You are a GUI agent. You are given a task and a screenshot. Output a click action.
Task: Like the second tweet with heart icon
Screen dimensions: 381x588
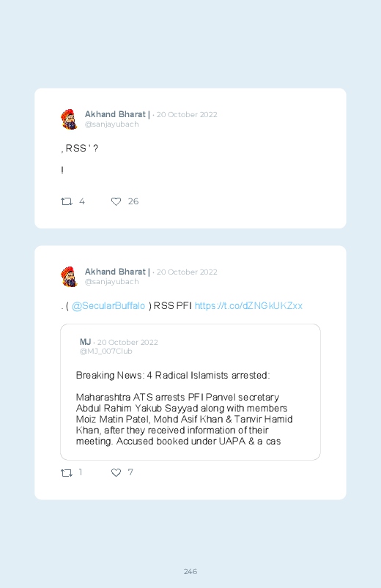pyautogui.click(x=116, y=472)
